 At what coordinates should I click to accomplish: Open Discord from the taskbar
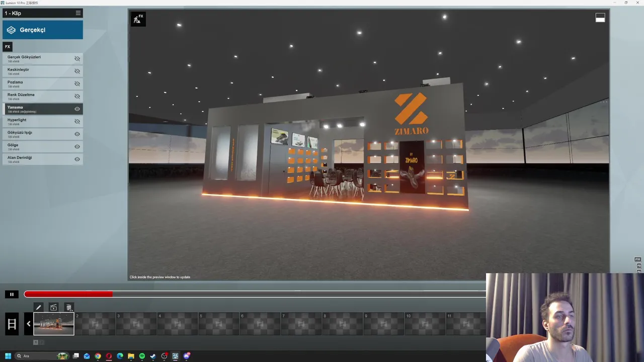click(x=187, y=356)
